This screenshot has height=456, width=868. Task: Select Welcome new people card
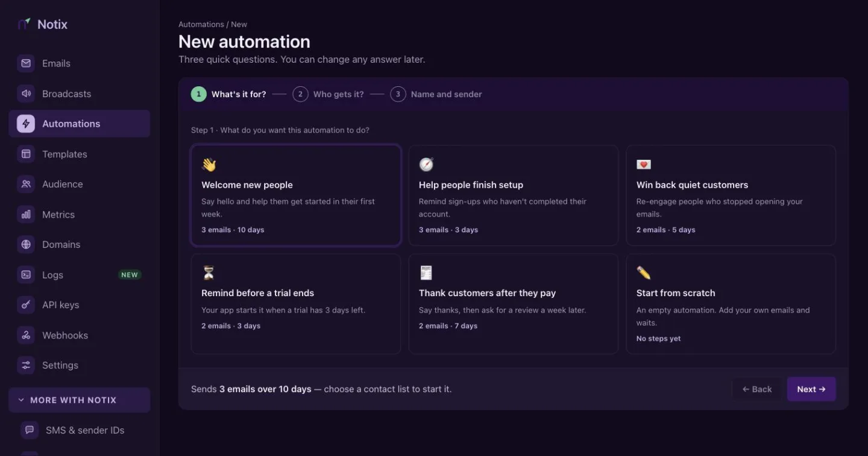[x=296, y=195]
